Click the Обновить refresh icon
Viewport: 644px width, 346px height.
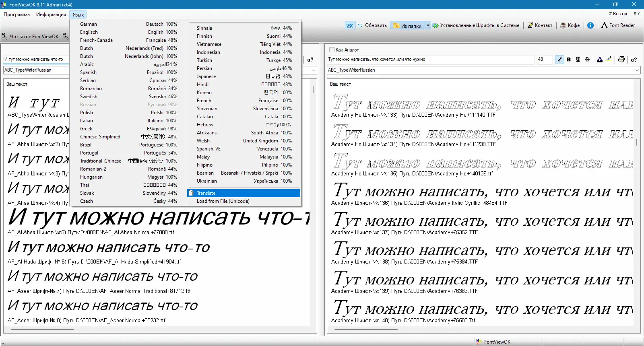coord(360,25)
